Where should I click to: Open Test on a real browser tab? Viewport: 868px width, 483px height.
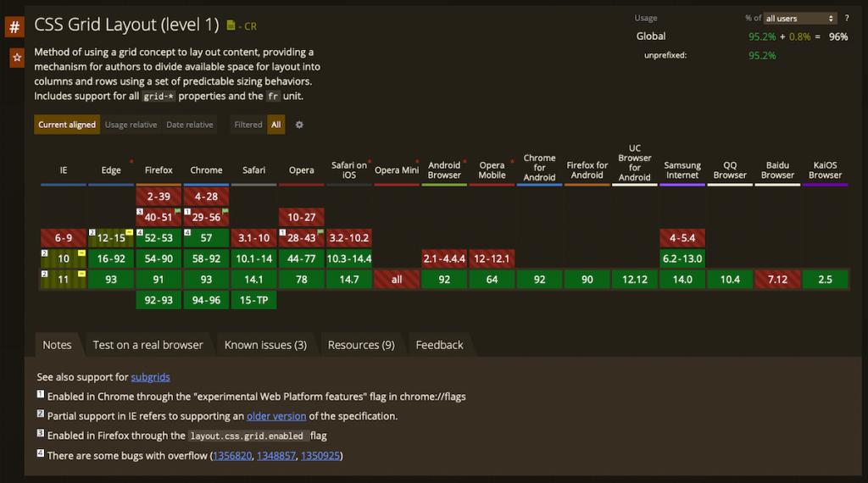pos(147,345)
